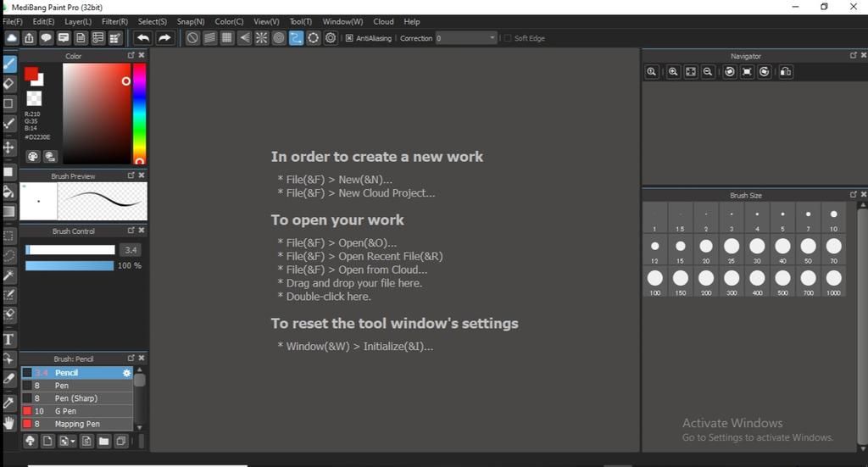Click Navigator zoom in icon

pos(673,72)
